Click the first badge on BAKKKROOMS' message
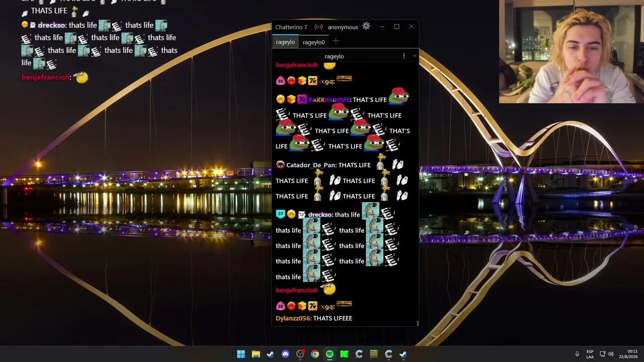 280,99
